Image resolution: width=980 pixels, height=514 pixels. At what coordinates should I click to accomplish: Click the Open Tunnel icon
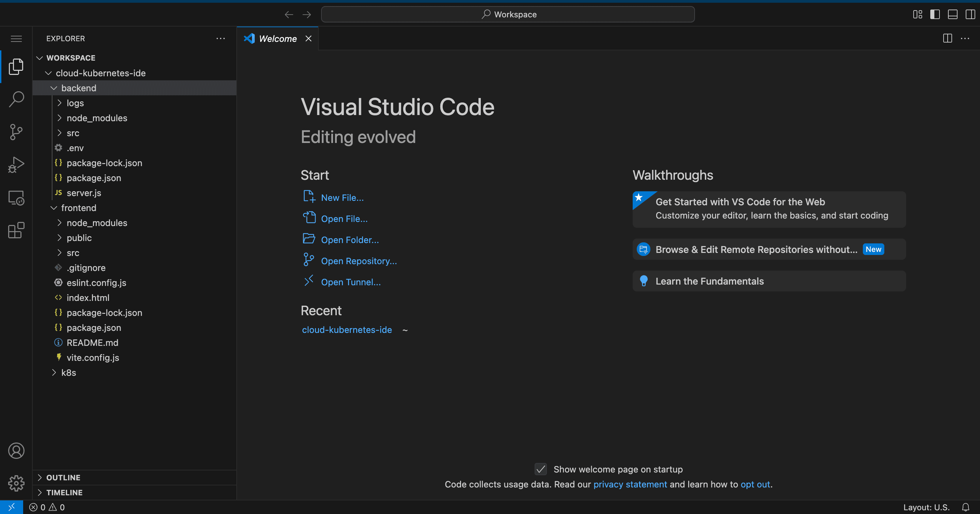[309, 281]
